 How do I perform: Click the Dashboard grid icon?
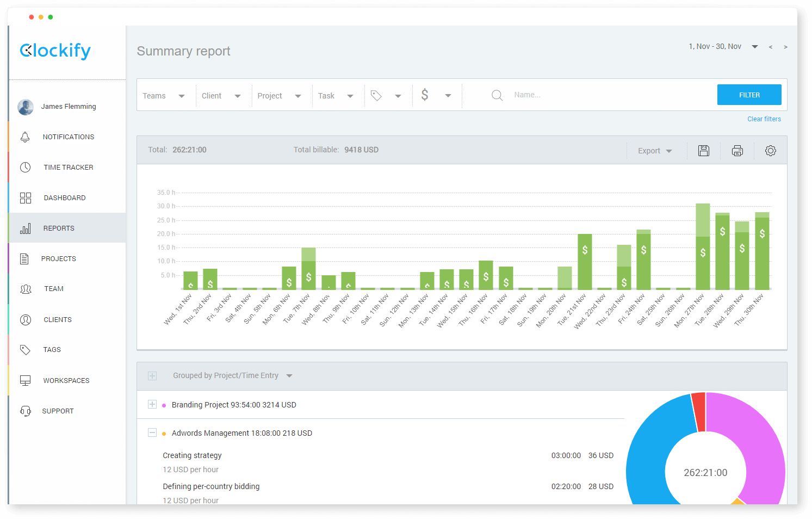(26, 198)
